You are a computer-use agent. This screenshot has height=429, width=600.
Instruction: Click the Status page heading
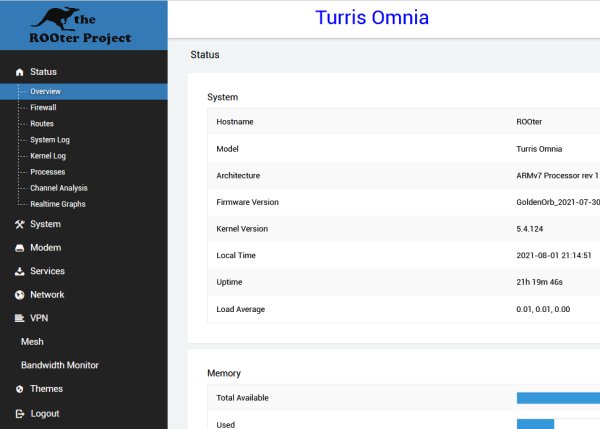coord(205,55)
